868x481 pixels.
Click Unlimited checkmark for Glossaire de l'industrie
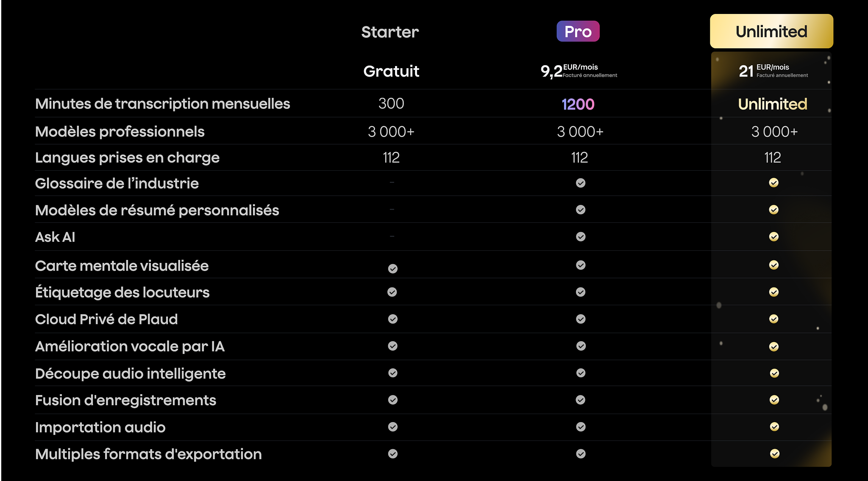tap(773, 182)
